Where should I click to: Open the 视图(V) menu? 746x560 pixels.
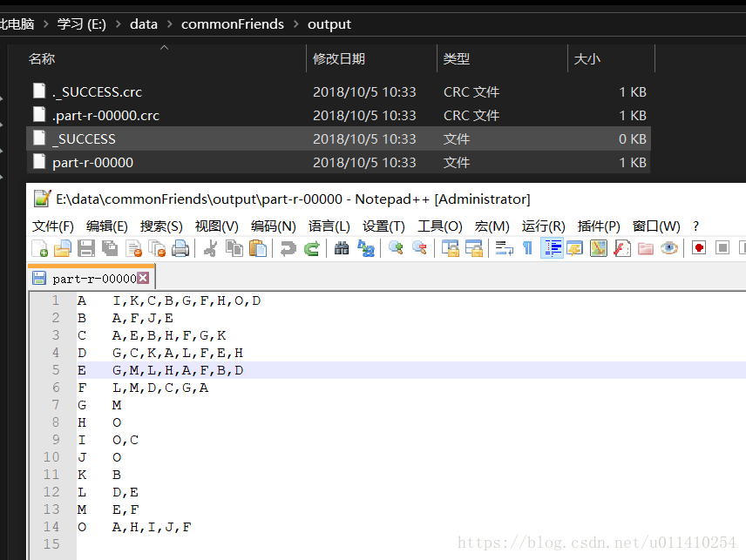[x=216, y=226]
